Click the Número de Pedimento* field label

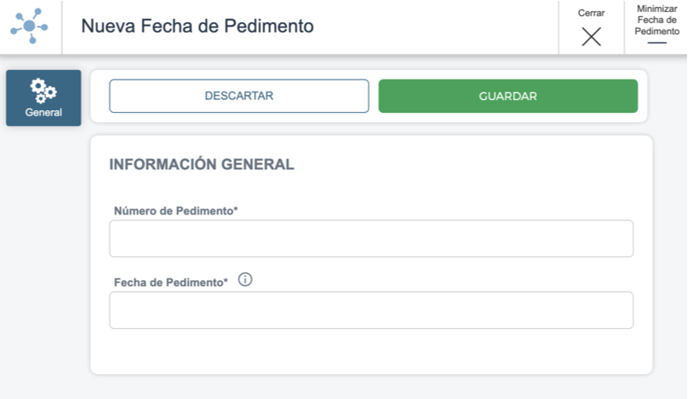click(x=176, y=211)
